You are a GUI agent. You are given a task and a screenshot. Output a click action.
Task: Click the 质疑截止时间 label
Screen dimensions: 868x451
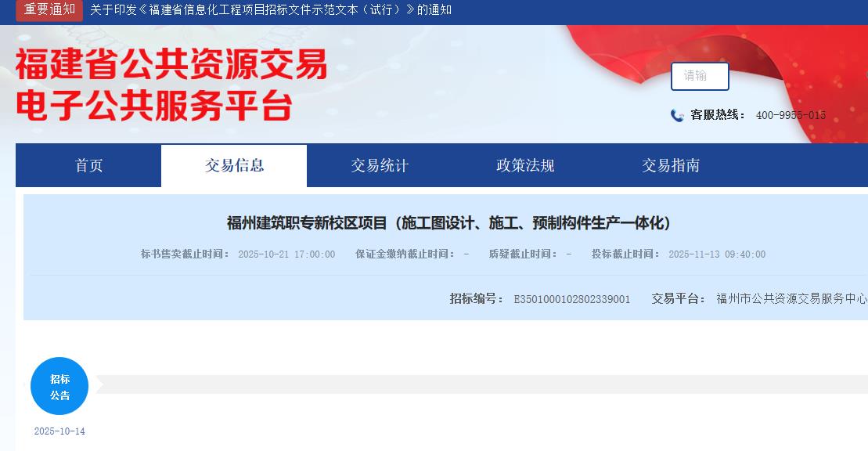pos(523,254)
